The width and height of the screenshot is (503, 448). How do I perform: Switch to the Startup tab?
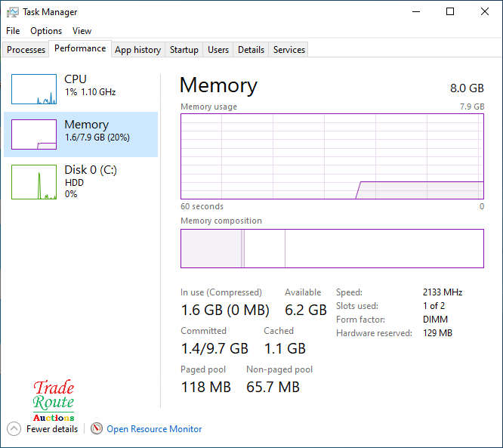pos(184,50)
